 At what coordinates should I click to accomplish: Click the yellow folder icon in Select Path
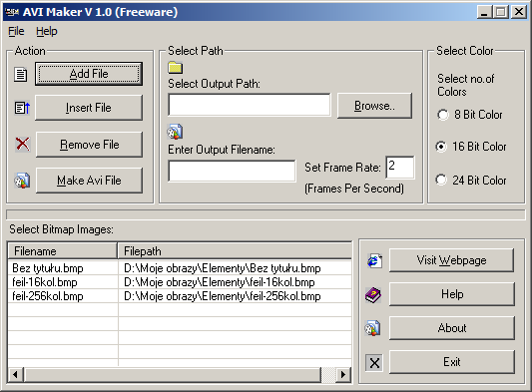click(x=176, y=68)
